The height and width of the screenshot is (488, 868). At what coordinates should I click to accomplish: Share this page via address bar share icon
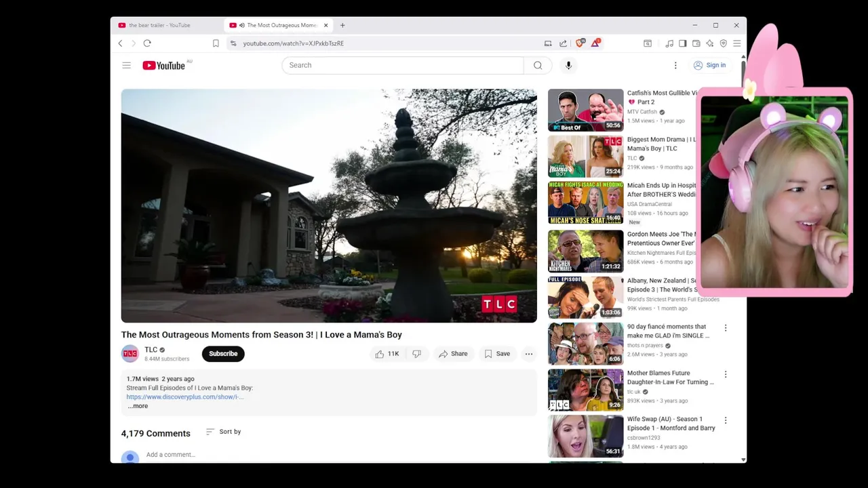pyautogui.click(x=563, y=43)
